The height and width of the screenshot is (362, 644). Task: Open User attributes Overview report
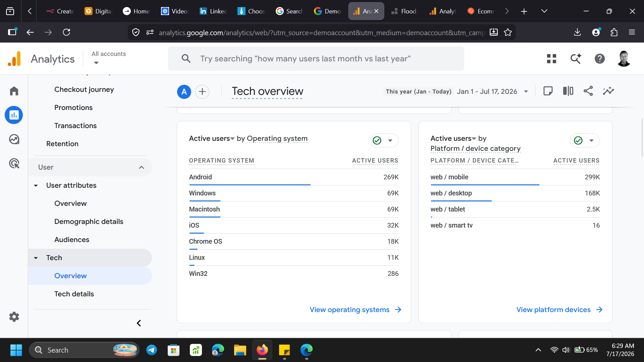(x=70, y=203)
